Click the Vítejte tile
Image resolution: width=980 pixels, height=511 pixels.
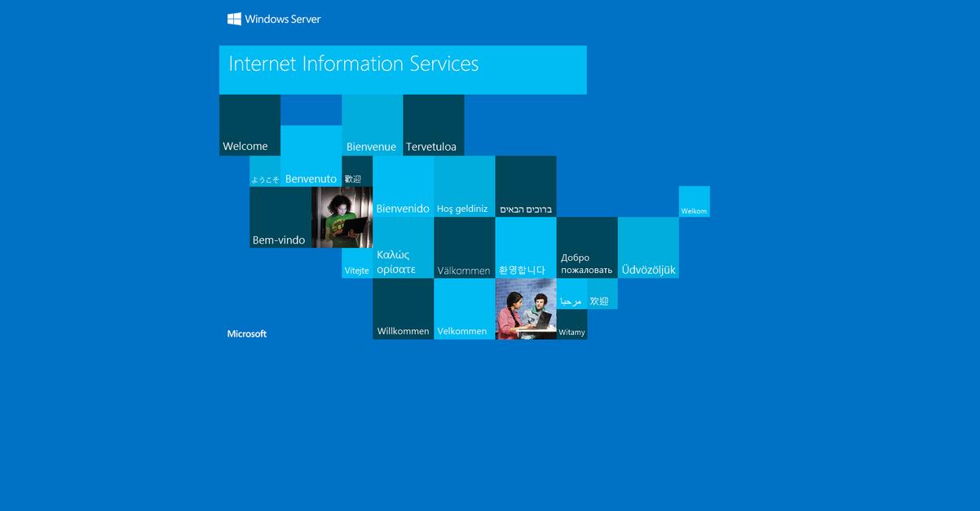[x=357, y=263]
